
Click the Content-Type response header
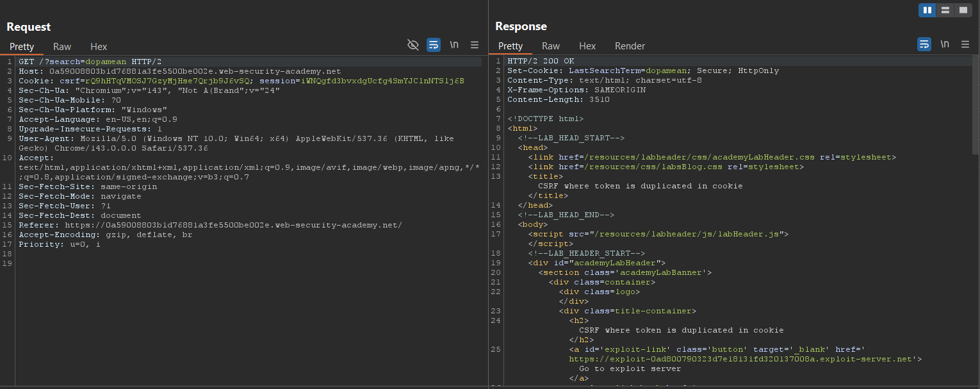[605, 80]
